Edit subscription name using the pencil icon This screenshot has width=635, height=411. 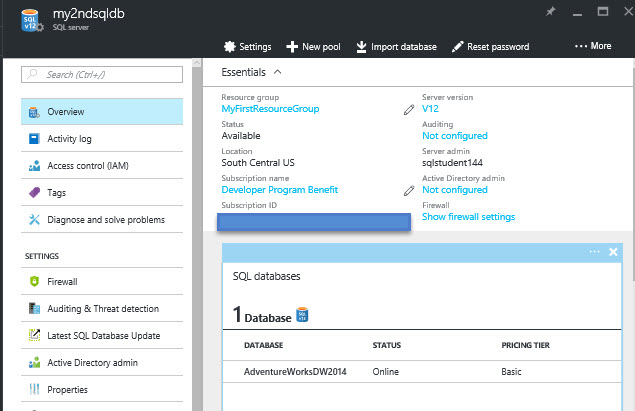pyautogui.click(x=408, y=190)
